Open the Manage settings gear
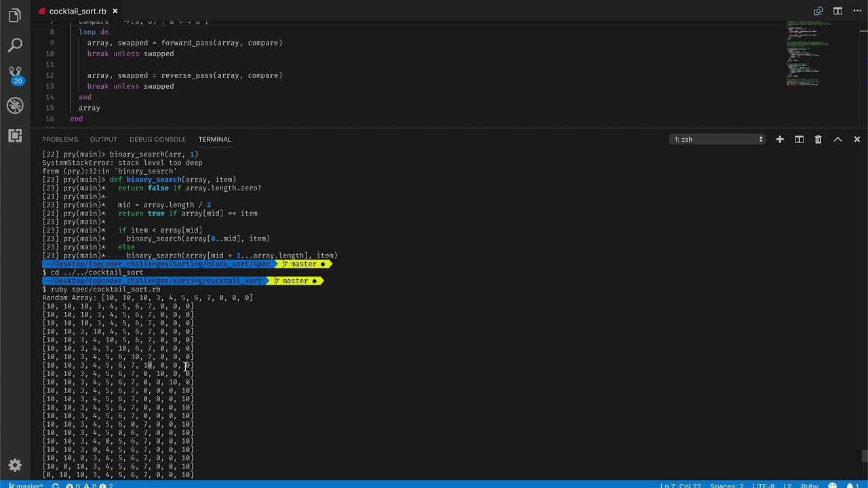The image size is (868, 488). tap(15, 465)
